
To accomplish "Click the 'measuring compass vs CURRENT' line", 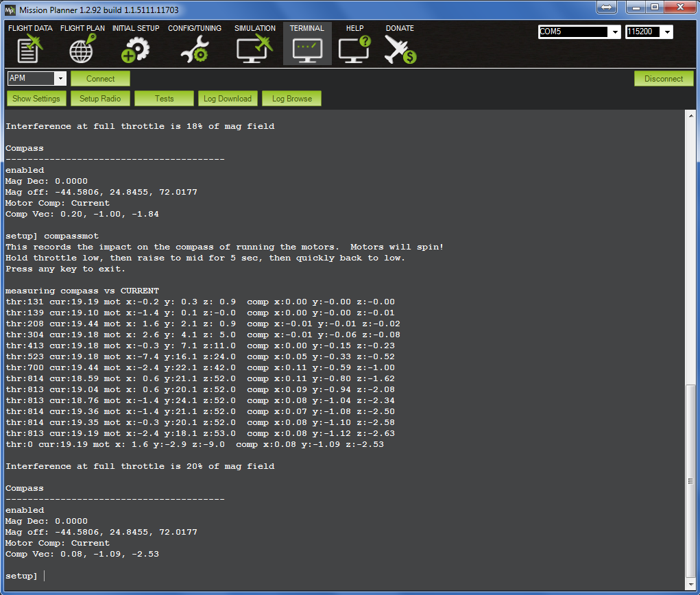I will [x=82, y=291].
